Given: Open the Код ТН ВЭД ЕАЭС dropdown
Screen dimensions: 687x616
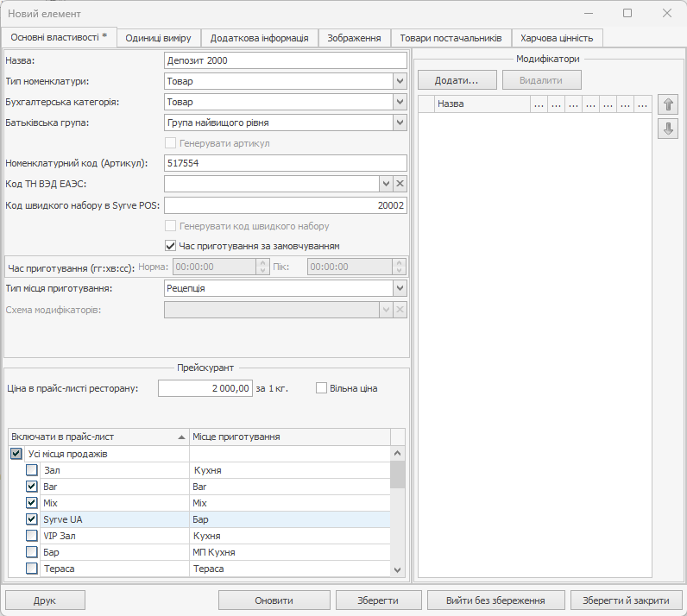Looking at the screenshot, I should coord(386,184).
